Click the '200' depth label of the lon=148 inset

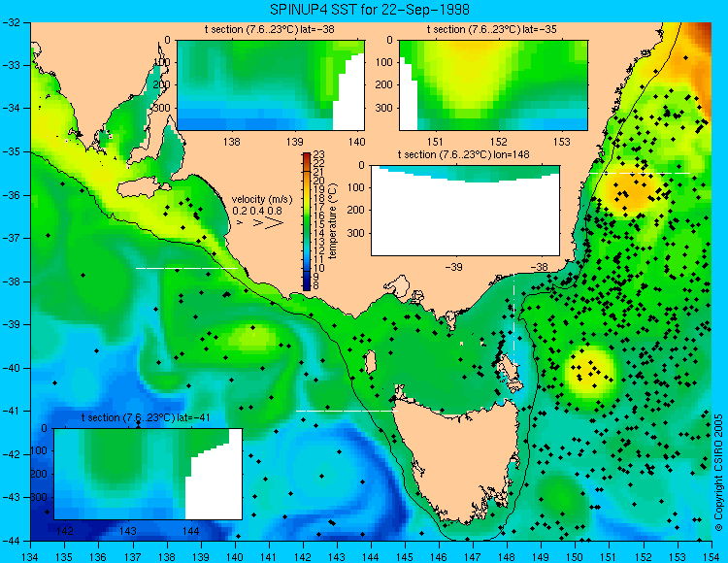coord(356,210)
